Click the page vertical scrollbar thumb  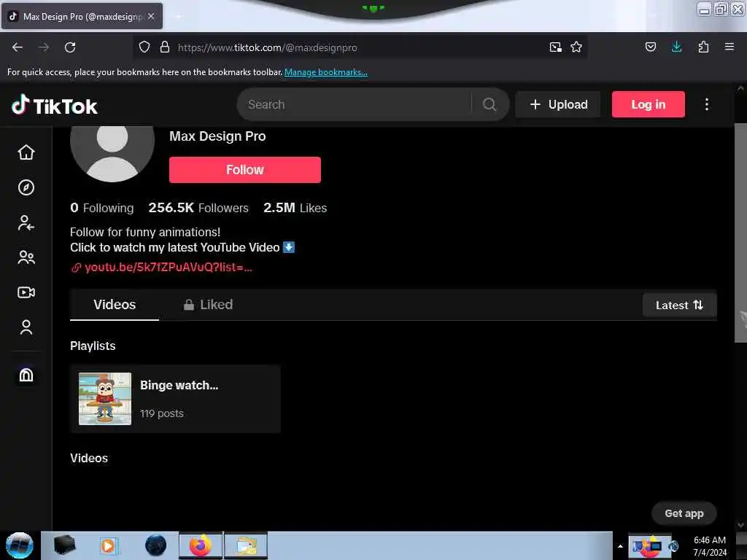[x=740, y=233]
